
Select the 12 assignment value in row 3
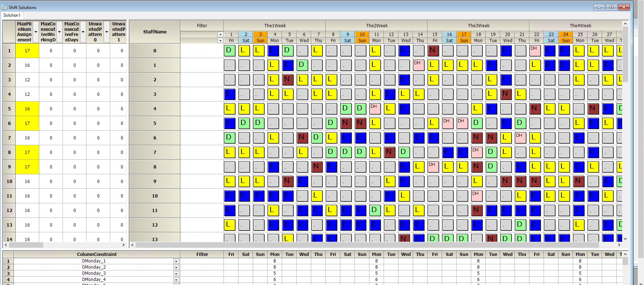[27, 80]
